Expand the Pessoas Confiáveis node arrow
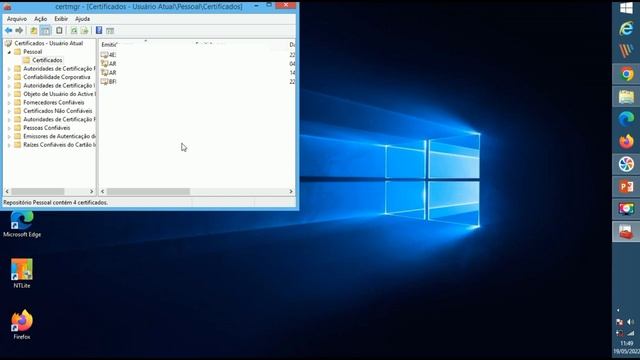The height and width of the screenshot is (360, 640). pos(9,128)
